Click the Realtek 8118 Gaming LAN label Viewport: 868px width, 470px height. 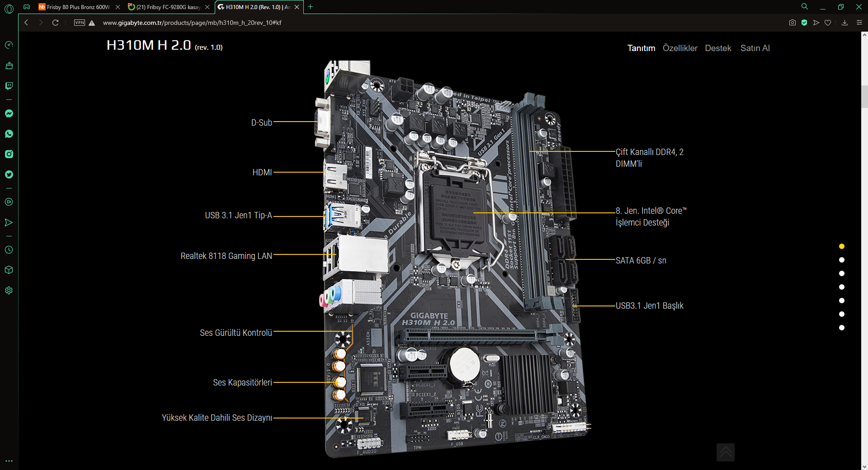226,256
